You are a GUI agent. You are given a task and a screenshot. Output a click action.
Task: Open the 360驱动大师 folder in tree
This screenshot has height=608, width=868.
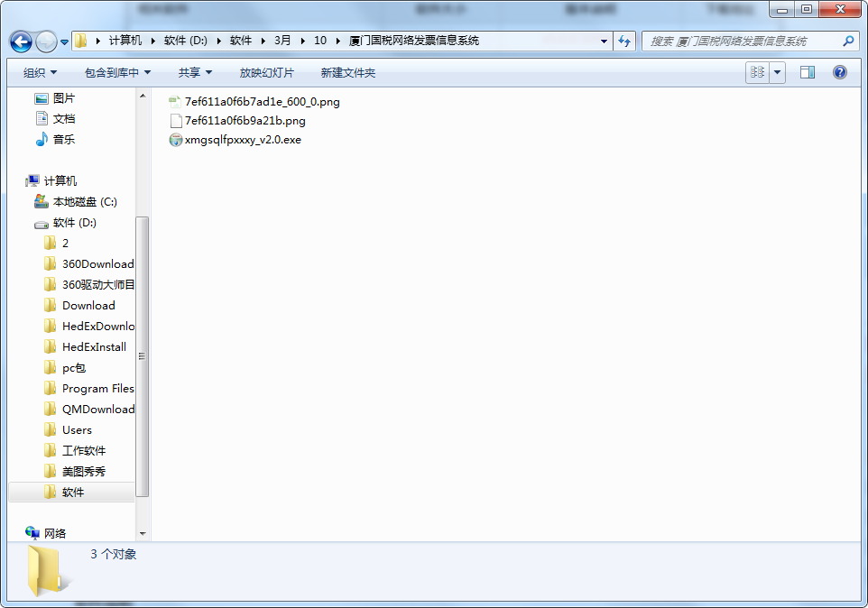(98, 285)
